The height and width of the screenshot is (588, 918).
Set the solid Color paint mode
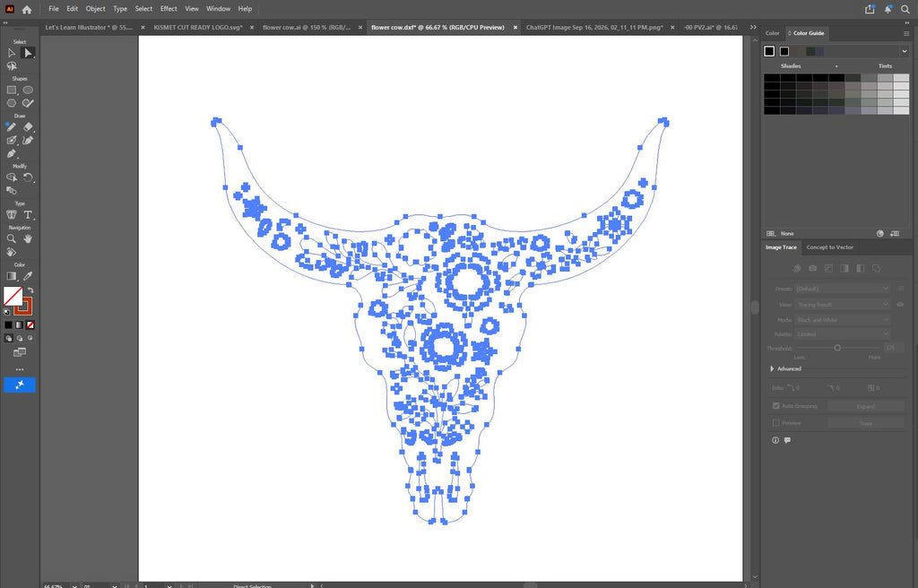point(8,325)
